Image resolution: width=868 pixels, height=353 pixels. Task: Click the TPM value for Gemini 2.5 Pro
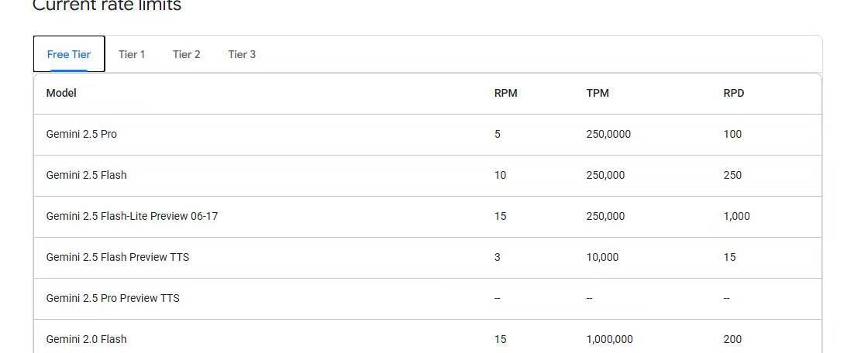[x=608, y=134]
